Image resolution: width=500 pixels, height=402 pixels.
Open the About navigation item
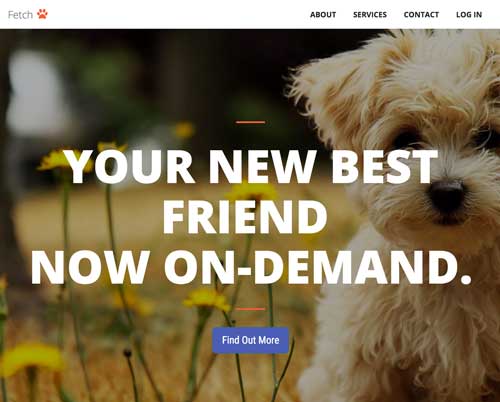tap(323, 15)
